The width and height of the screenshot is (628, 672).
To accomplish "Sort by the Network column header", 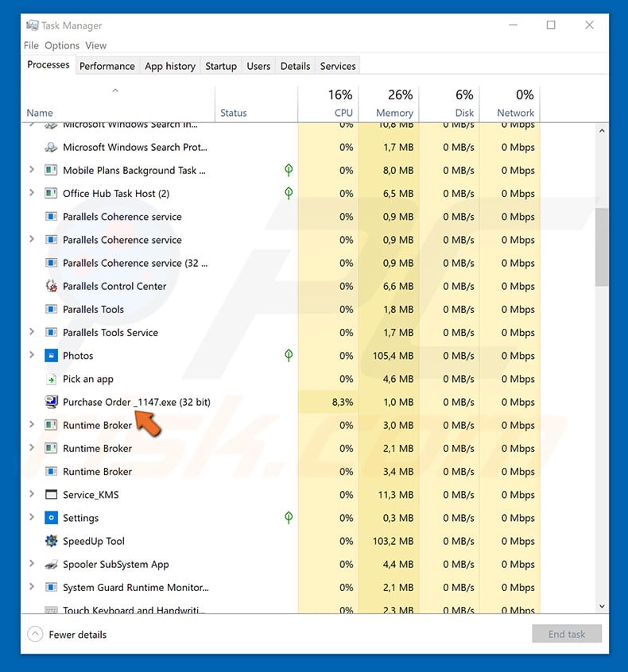I will click(x=510, y=105).
